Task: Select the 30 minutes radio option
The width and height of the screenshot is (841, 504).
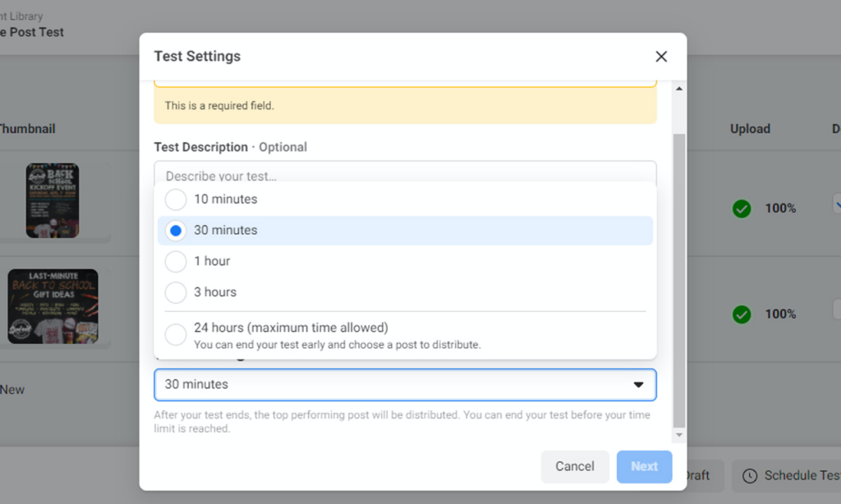Action: coord(174,230)
